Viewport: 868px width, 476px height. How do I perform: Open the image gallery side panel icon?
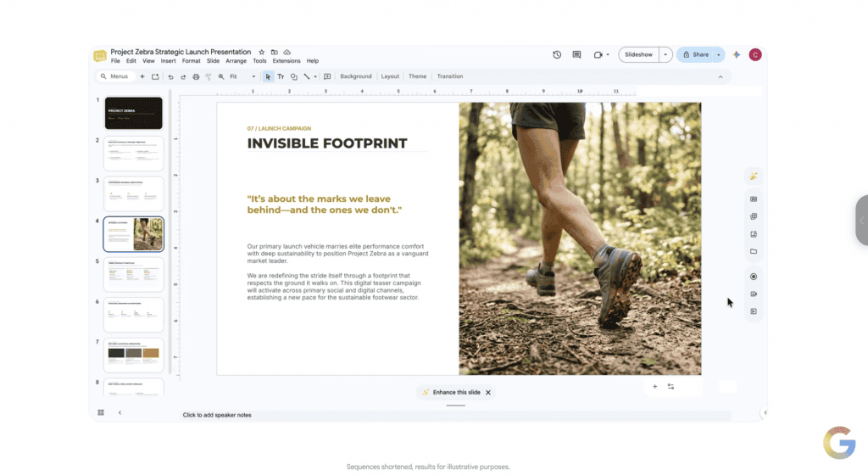(x=754, y=216)
